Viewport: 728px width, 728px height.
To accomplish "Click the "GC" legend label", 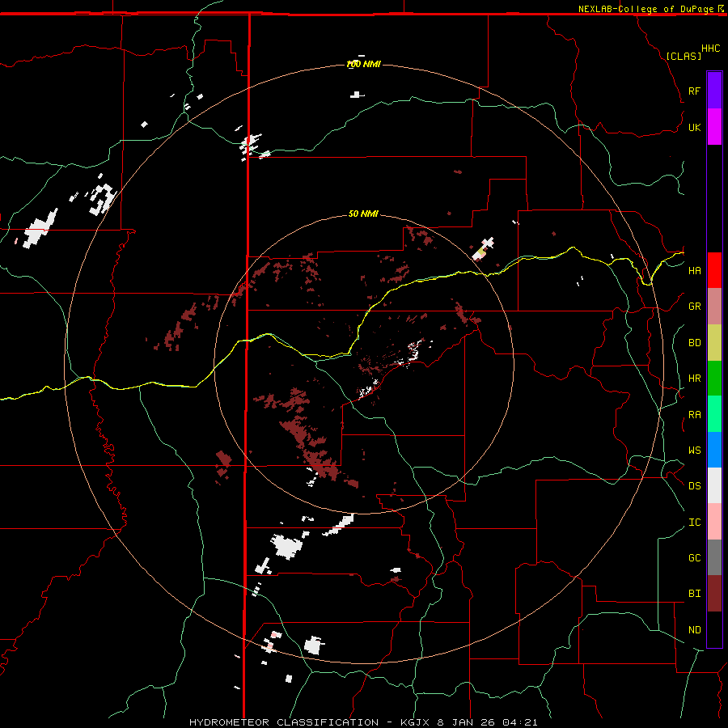I will (694, 557).
